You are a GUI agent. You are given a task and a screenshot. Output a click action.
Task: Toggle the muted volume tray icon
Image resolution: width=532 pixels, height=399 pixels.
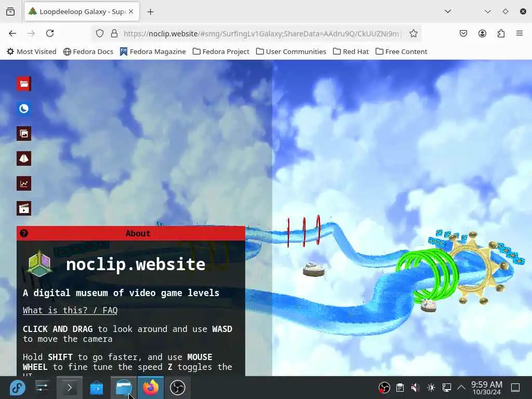[415, 388]
